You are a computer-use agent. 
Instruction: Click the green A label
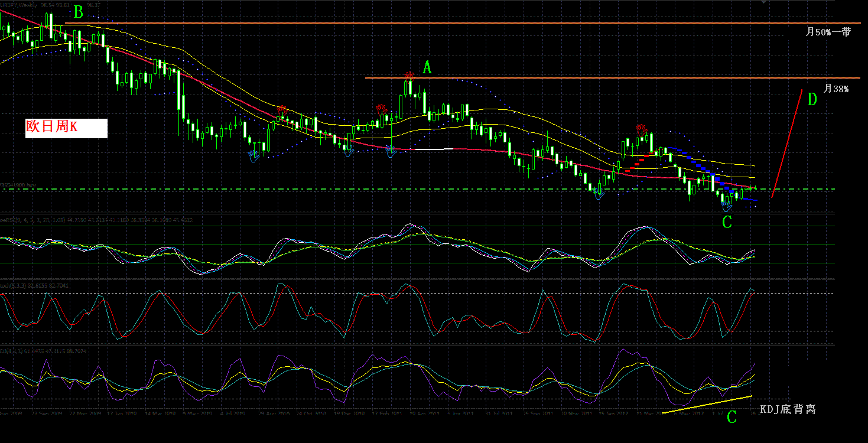pos(427,68)
